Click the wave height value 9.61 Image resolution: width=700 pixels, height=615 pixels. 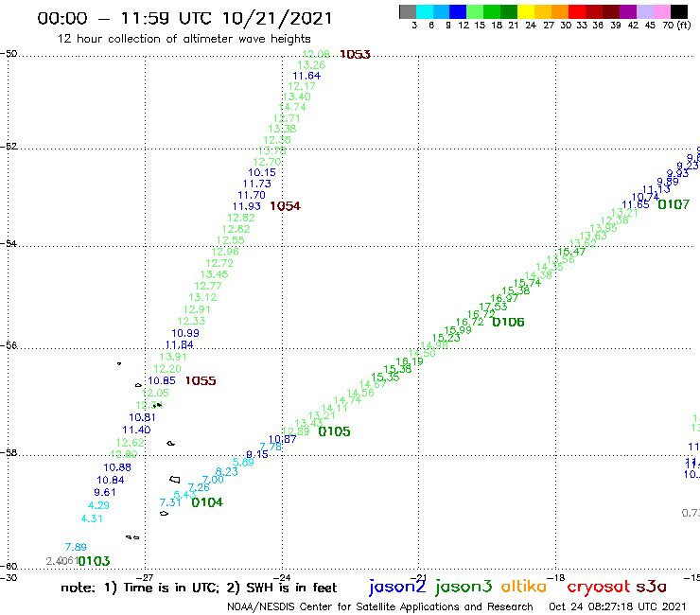point(105,493)
